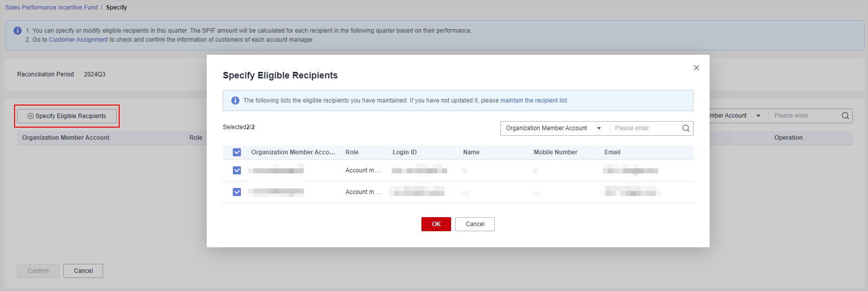Screen dimensions: 868x291
Task: Click the background table search magnifier icon
Action: (845, 116)
